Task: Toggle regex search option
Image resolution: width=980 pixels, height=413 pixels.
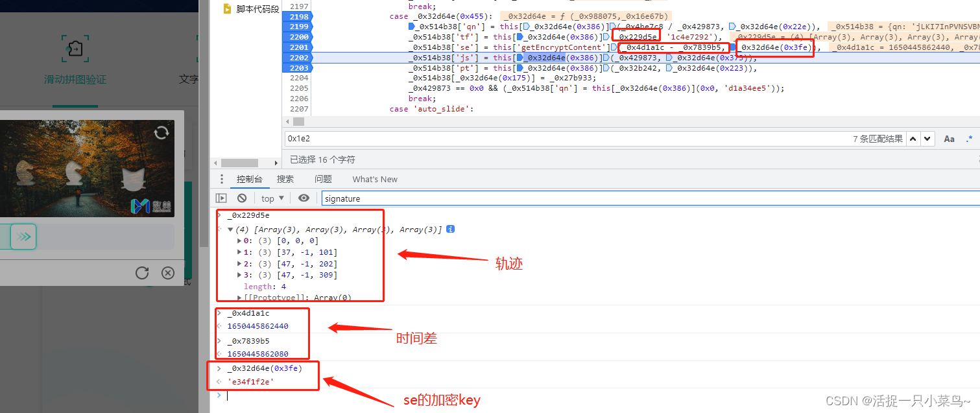Action: (970, 139)
